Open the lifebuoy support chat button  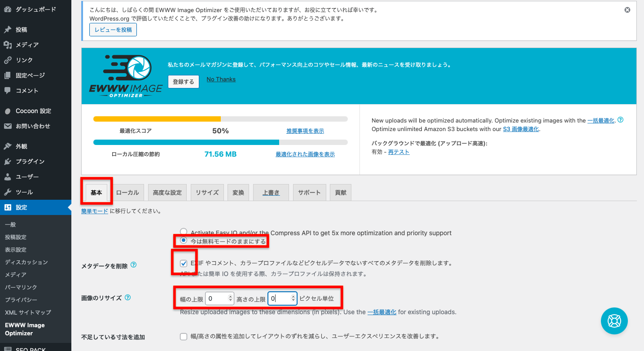(614, 320)
